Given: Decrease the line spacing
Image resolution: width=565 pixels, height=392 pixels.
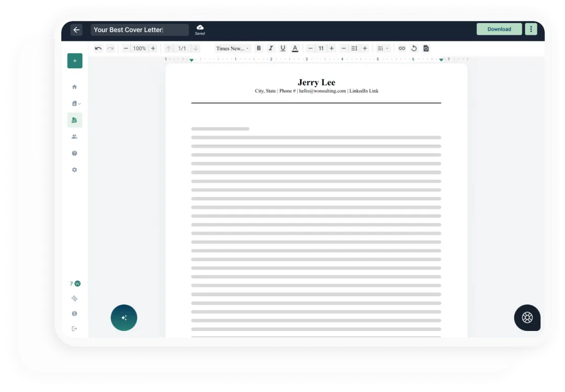Looking at the screenshot, I should pos(344,48).
